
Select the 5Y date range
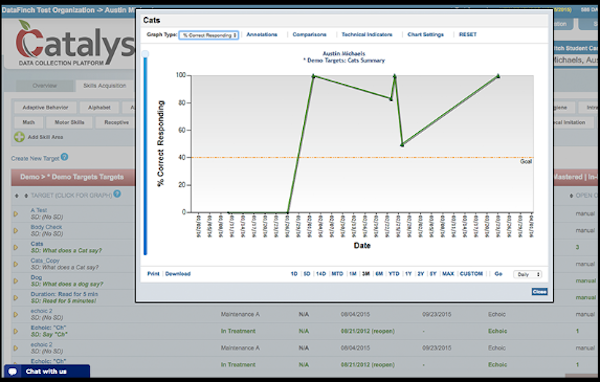point(433,274)
